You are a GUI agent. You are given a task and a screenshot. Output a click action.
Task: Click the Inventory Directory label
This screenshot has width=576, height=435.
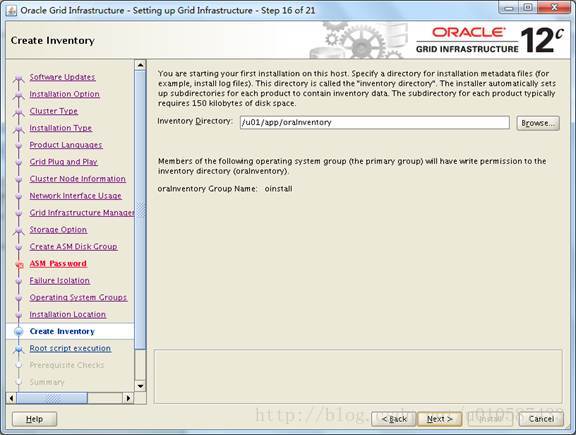click(194, 121)
